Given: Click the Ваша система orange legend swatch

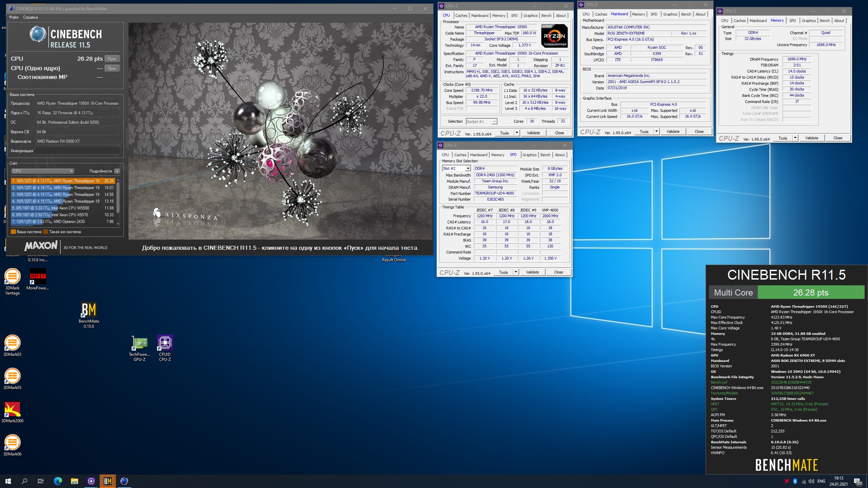Looking at the screenshot, I should click(14, 232).
